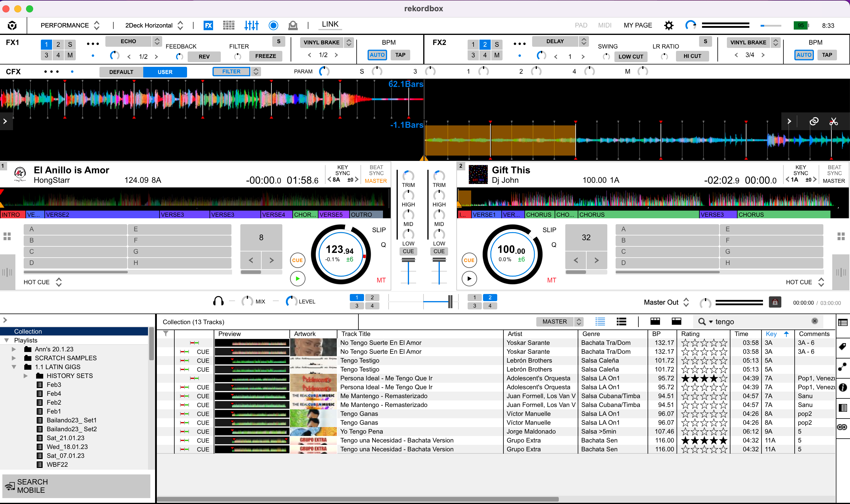Enable LOW CUT in FX2
Viewport: 850px width, 504px height.
[630, 56]
